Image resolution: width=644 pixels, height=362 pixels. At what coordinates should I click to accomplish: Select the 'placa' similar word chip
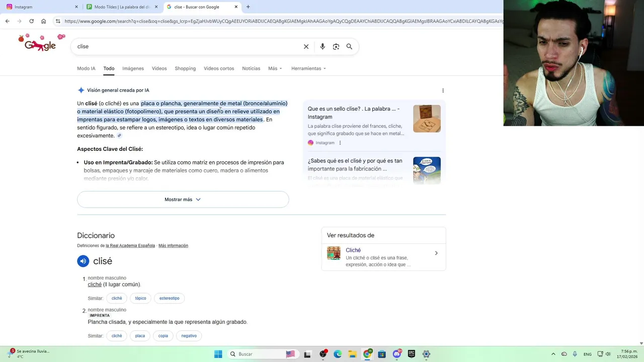click(x=140, y=336)
